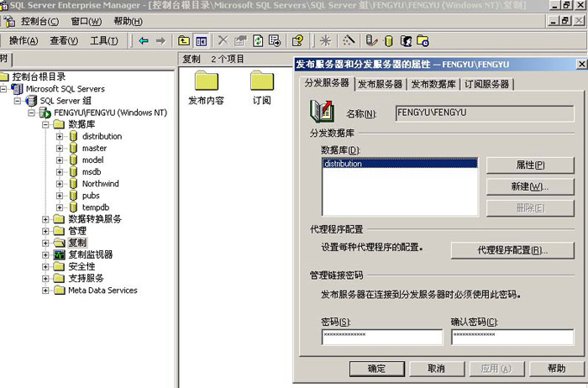Image resolution: width=588 pixels, height=388 pixels.
Task: Click the 确认密码(C) field
Action: tap(512, 337)
